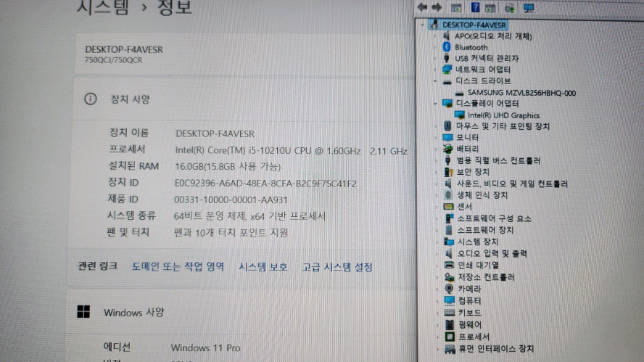Screen dimensions: 644x362
Task: Open the 도메인 또는 작업 영역 link
Action: [178, 267]
